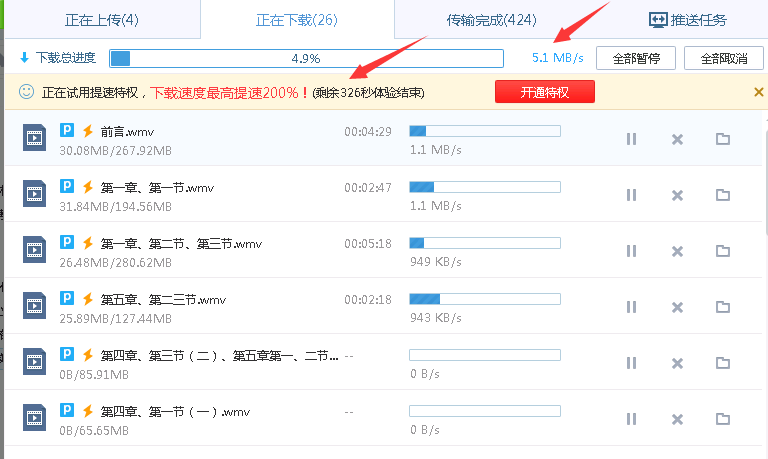Screen dimensions: 768x459
Task: Click the smiley icon in trial banner
Action: [x=26, y=92]
